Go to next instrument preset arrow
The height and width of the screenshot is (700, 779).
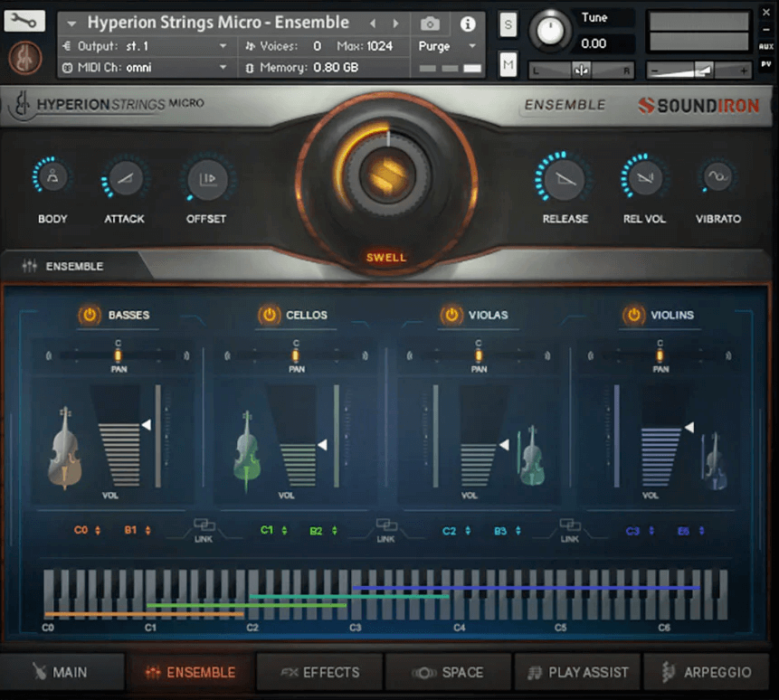tap(395, 24)
